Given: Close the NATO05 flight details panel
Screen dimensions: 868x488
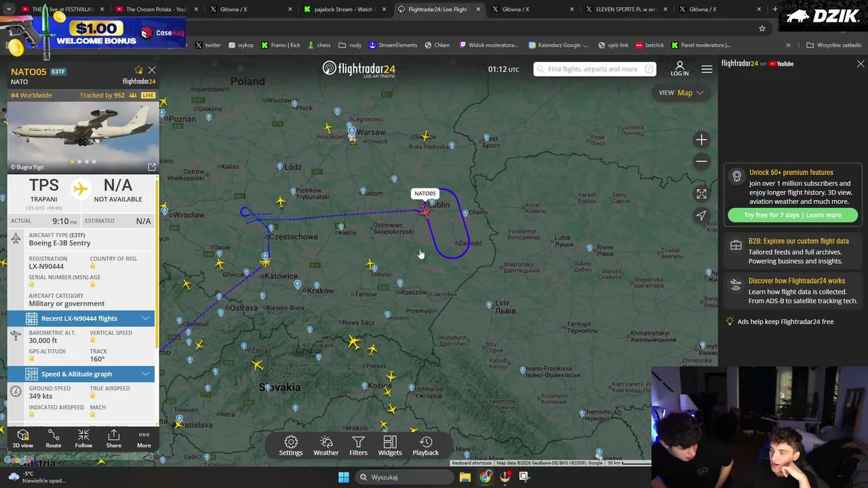Looking at the screenshot, I should [152, 70].
